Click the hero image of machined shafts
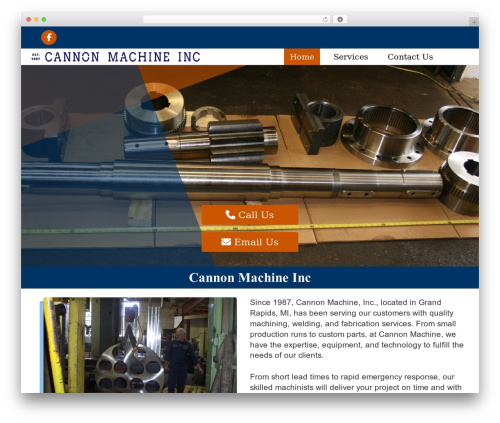The image size is (500, 423). pyautogui.click(x=250, y=166)
